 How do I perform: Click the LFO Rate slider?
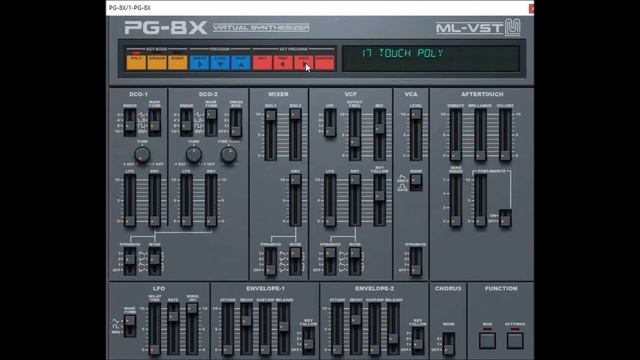pos(173,329)
